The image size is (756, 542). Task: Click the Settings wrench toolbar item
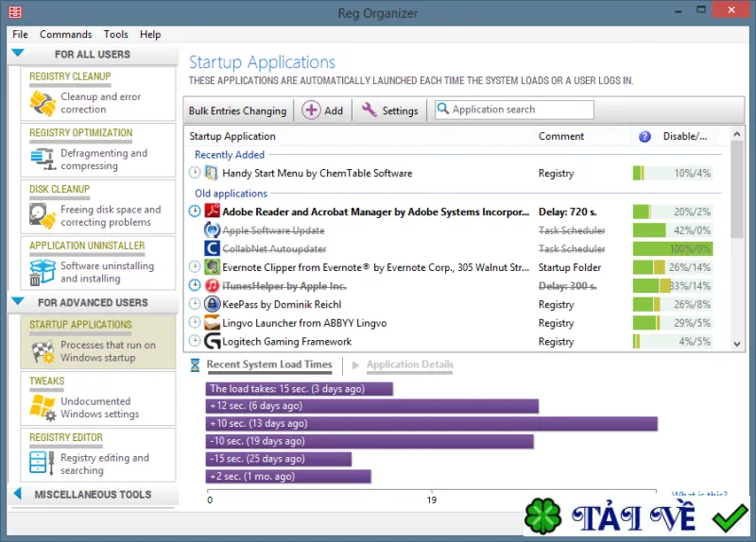[x=389, y=110]
